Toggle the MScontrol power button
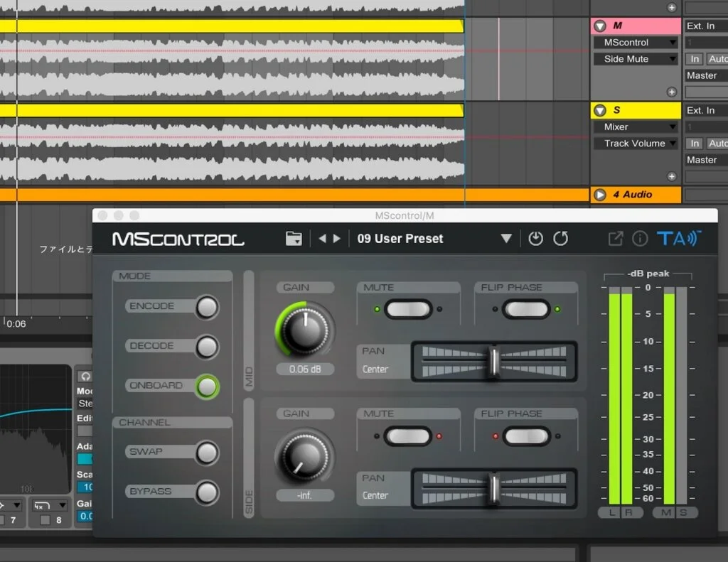Viewport: 728px width, 562px height. [535, 239]
